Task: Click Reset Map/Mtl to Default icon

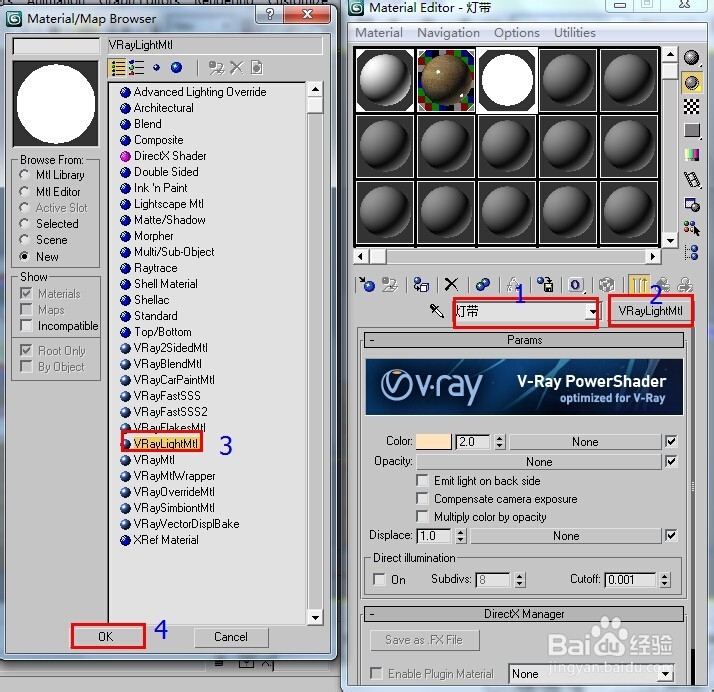Action: (x=451, y=285)
